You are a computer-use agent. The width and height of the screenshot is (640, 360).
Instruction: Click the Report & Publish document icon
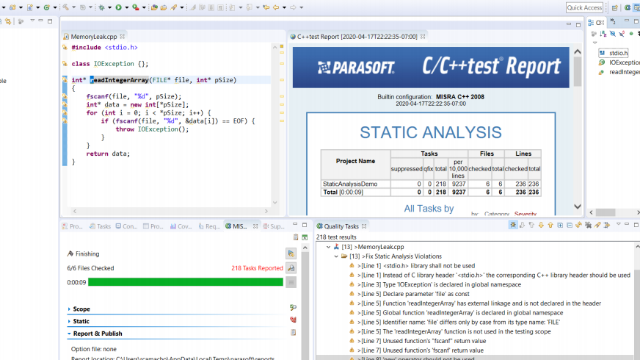point(293,333)
